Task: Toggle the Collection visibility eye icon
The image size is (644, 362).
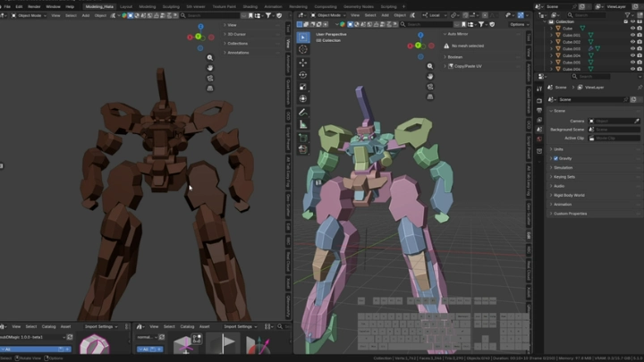Action: pos(632,21)
